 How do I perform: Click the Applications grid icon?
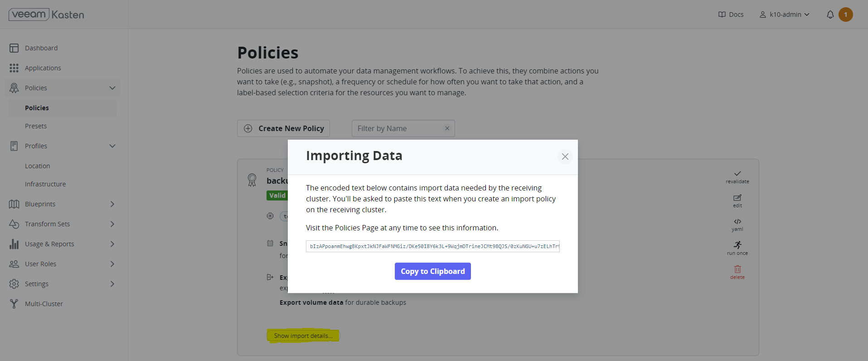(x=14, y=68)
